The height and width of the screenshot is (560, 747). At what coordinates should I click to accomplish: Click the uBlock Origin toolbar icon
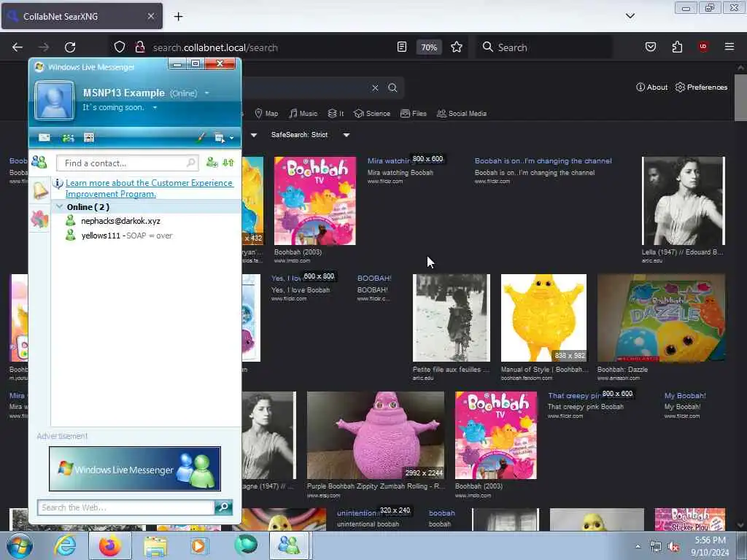click(703, 47)
